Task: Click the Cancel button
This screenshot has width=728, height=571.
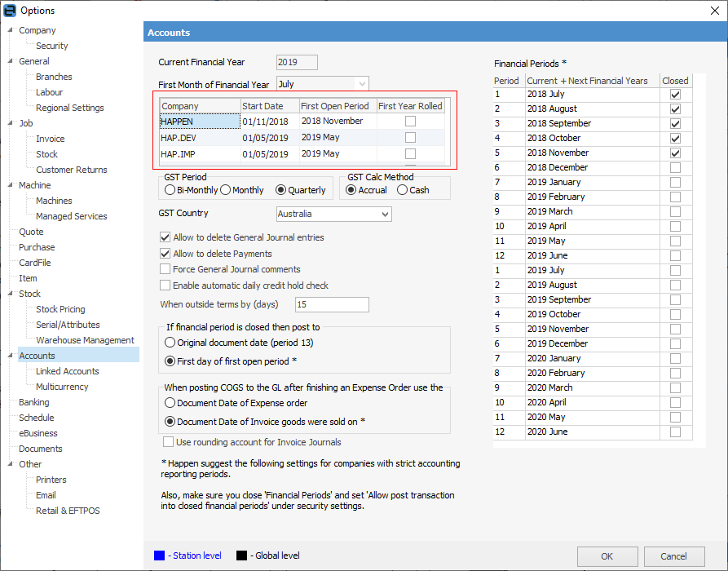Action: [673, 556]
